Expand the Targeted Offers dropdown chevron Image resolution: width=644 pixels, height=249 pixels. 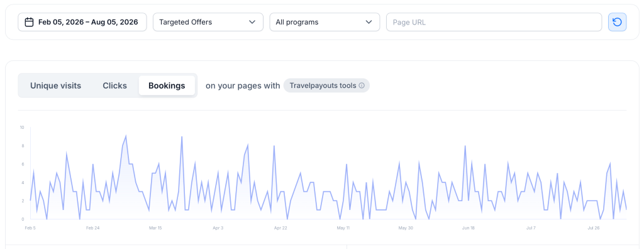(x=252, y=22)
